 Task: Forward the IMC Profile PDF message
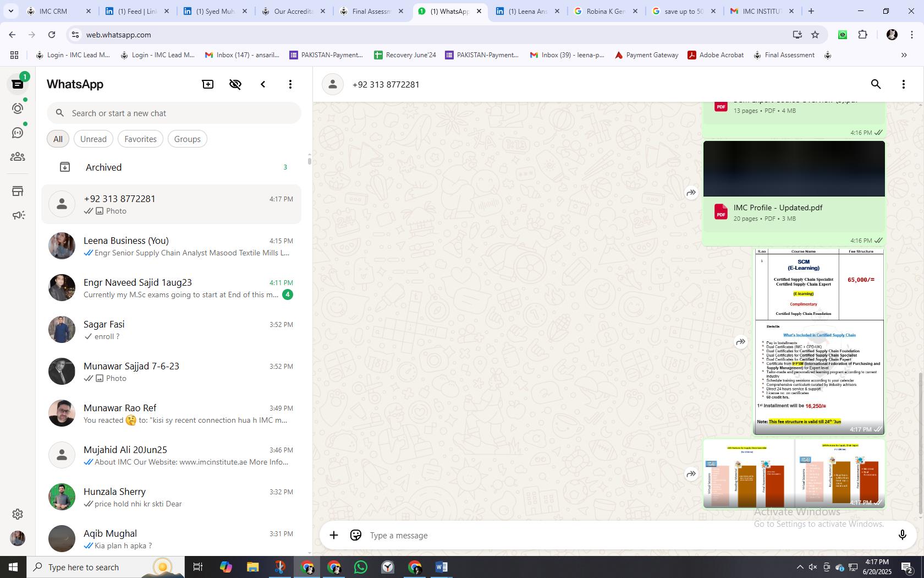(691, 193)
